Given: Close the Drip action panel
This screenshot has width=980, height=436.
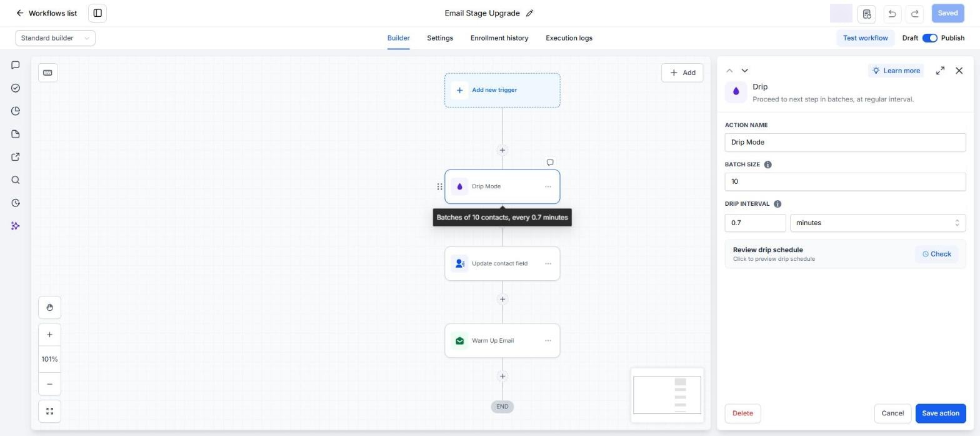Looking at the screenshot, I should (959, 71).
